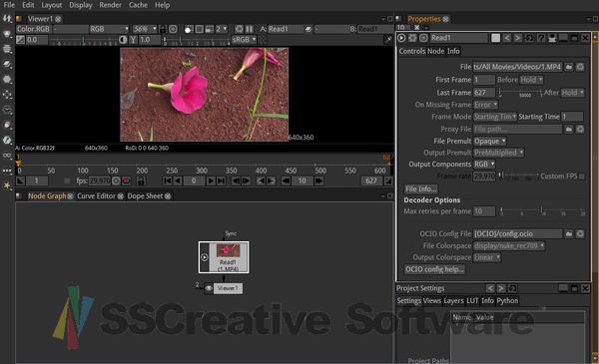The image size is (599, 364).
Task: Click the Read1 panel settings gear icon
Action: (412, 38)
